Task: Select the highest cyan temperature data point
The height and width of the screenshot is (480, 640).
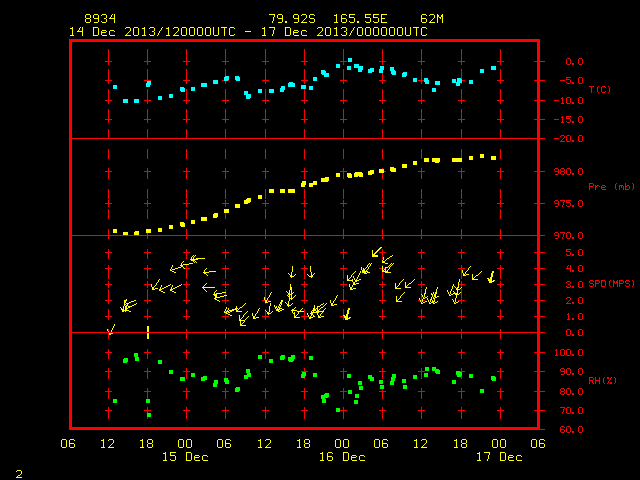Action: click(350, 60)
